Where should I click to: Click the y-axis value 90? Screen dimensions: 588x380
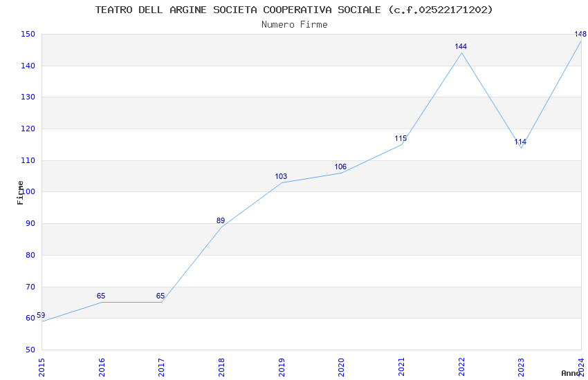pyautogui.click(x=30, y=223)
